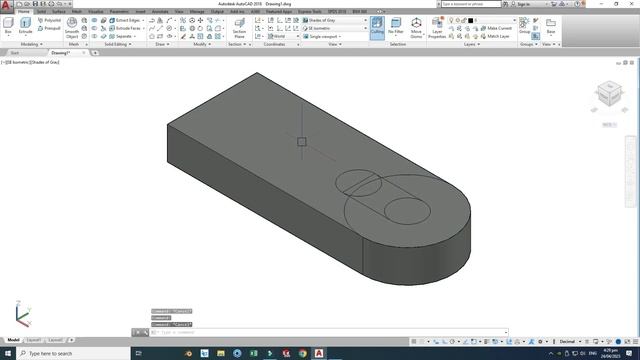Click Make Current layer button
Viewport: 640px width, 360px height.
496,28
